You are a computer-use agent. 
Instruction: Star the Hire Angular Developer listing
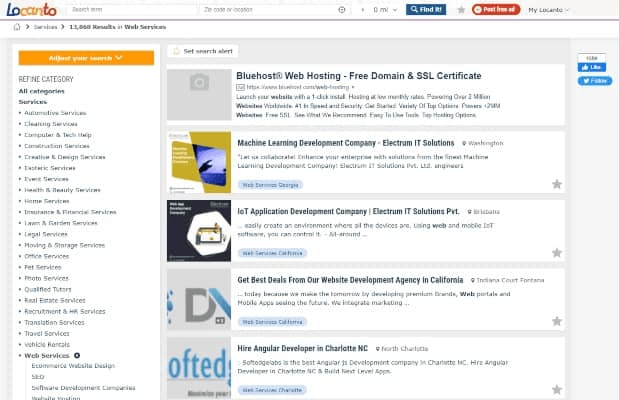[557, 390]
